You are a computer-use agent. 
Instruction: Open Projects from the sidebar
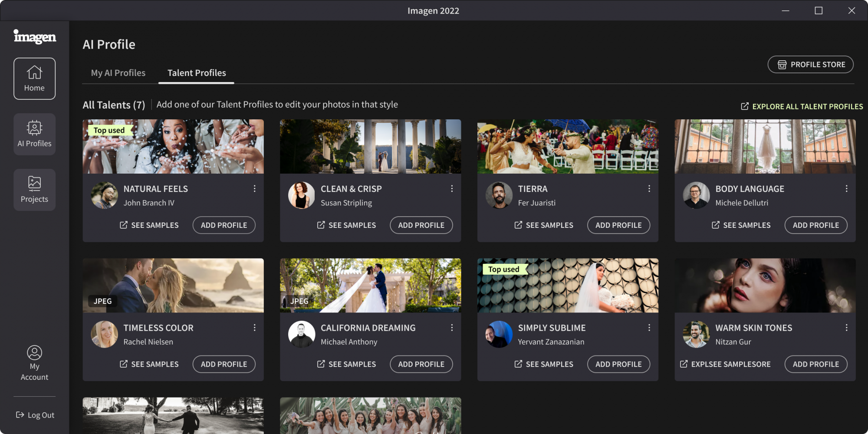point(34,190)
